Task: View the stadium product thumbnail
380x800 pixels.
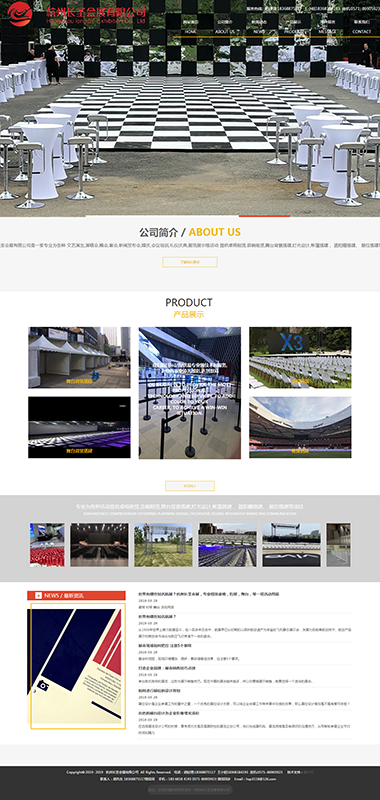Action: coord(300,428)
